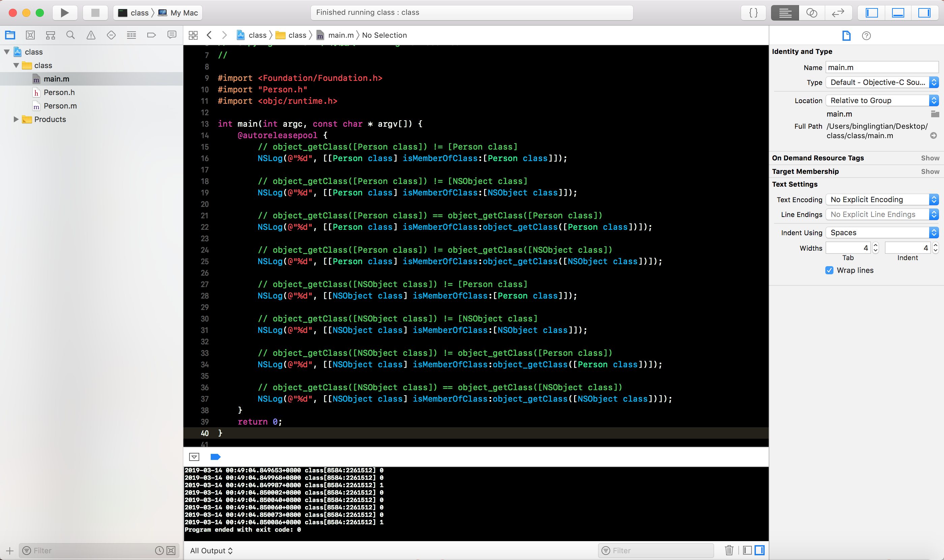
Task: Select Person.h in project navigator
Action: [x=59, y=92]
